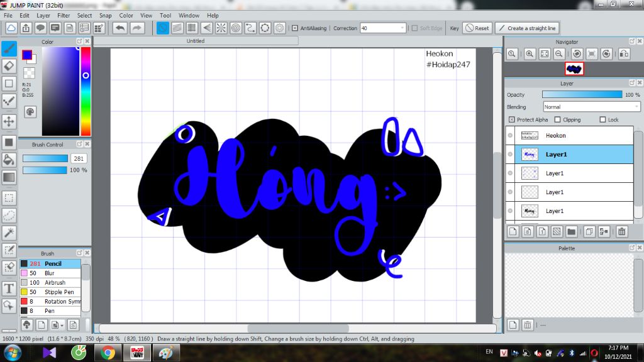Switch to the Untitled canvas tab
The image size is (644, 362).
click(196, 41)
